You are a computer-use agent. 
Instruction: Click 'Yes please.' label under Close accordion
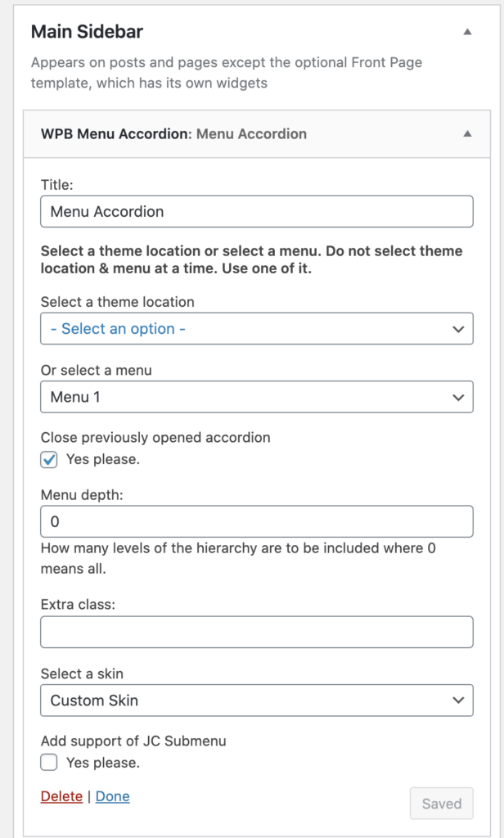coord(102,460)
